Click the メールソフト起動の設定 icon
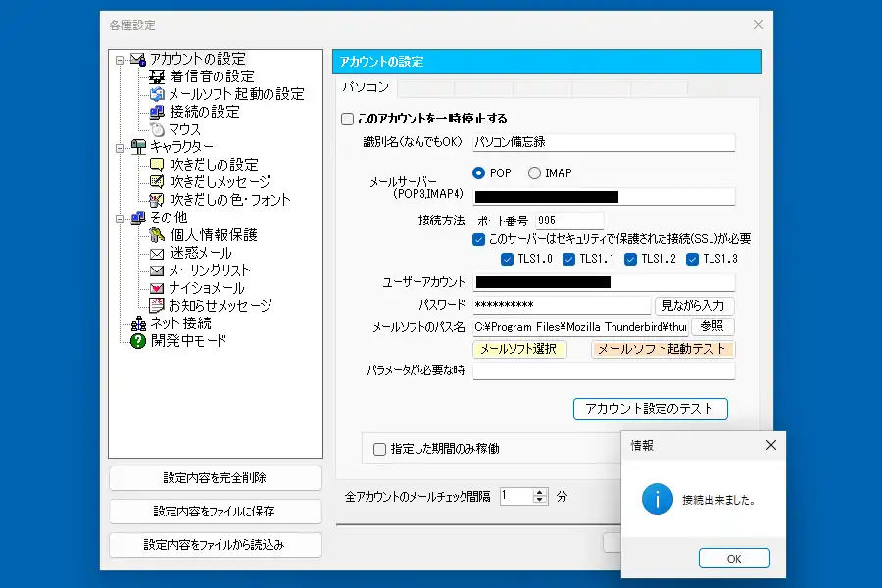This screenshot has height=588, width=882. coord(157,94)
